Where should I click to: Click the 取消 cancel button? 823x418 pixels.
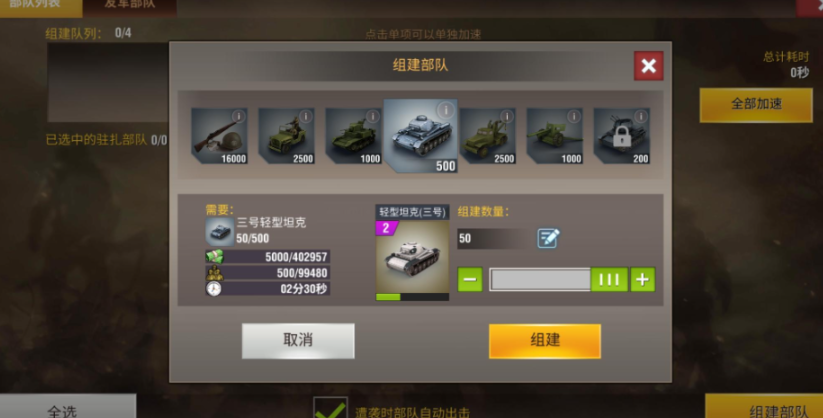coord(298,341)
